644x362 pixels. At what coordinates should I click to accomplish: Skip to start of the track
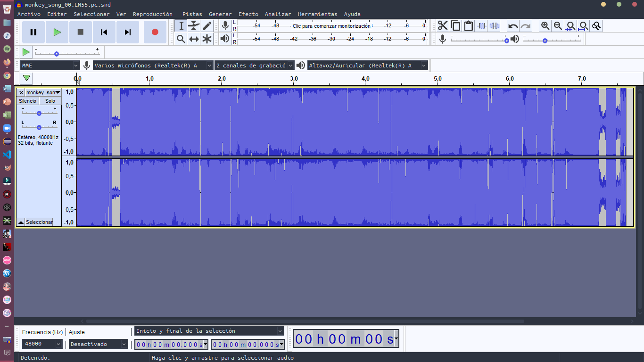click(104, 32)
